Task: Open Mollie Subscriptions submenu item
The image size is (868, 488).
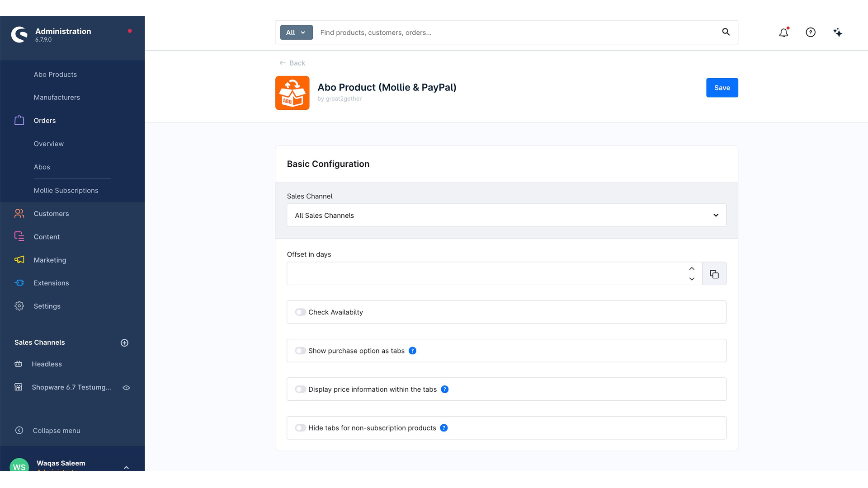Action: coord(66,191)
